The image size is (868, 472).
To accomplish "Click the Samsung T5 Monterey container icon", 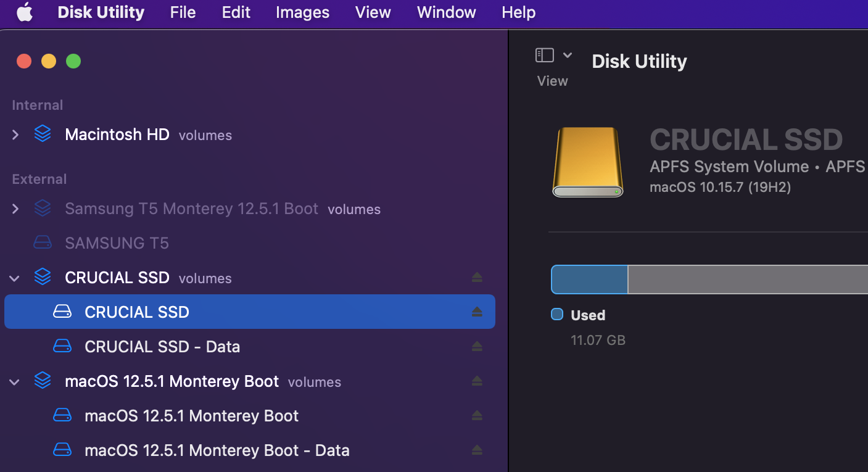I will (42, 208).
